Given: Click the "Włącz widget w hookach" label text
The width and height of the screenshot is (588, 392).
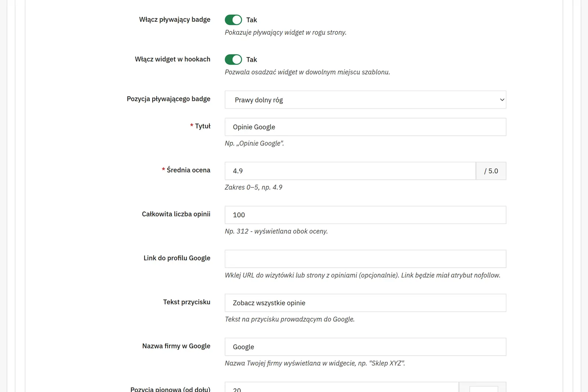Looking at the screenshot, I should click(x=172, y=59).
